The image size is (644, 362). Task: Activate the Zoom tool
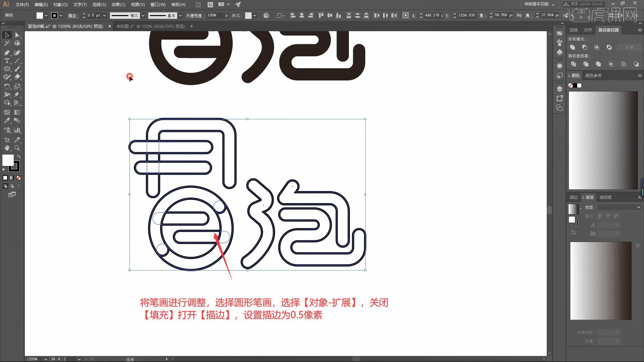tap(17, 148)
